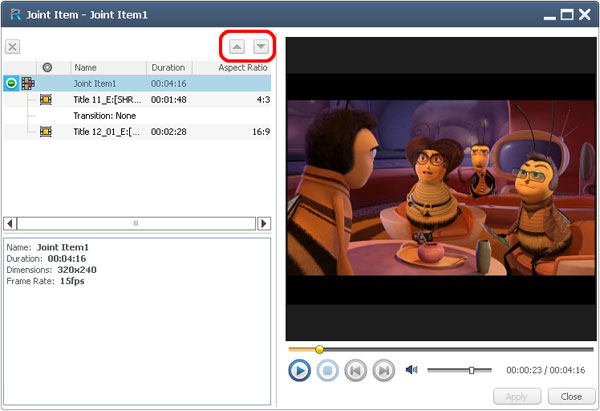Image resolution: width=600 pixels, height=411 pixels.
Task: Click the Joint Item1 filmstrip icon
Action: [x=28, y=83]
